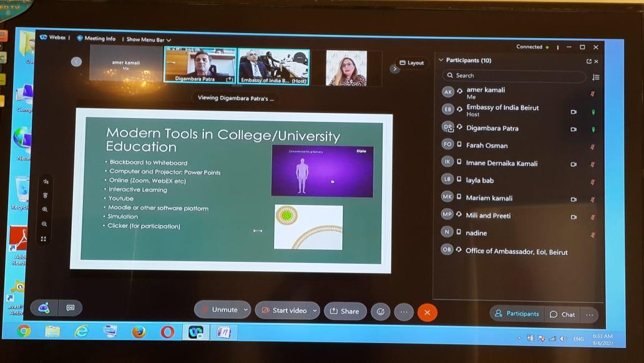Open Firefox from the taskbar
The image size is (644, 363).
139,332
